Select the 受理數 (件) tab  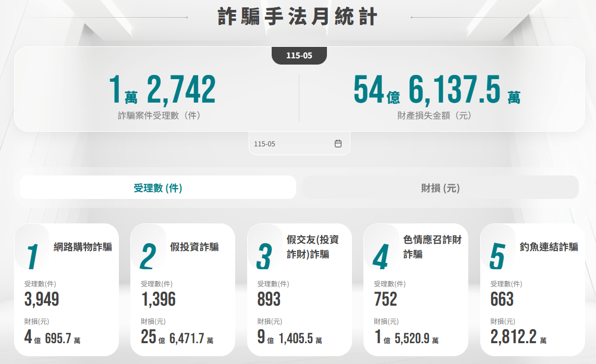click(158, 187)
